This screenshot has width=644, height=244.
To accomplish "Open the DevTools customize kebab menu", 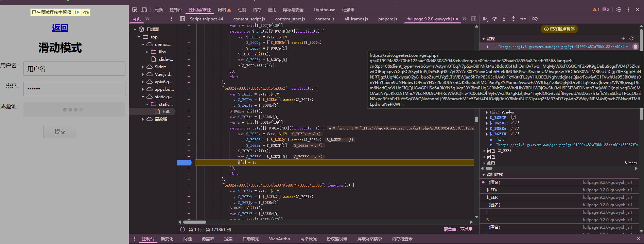I will coord(628,10).
